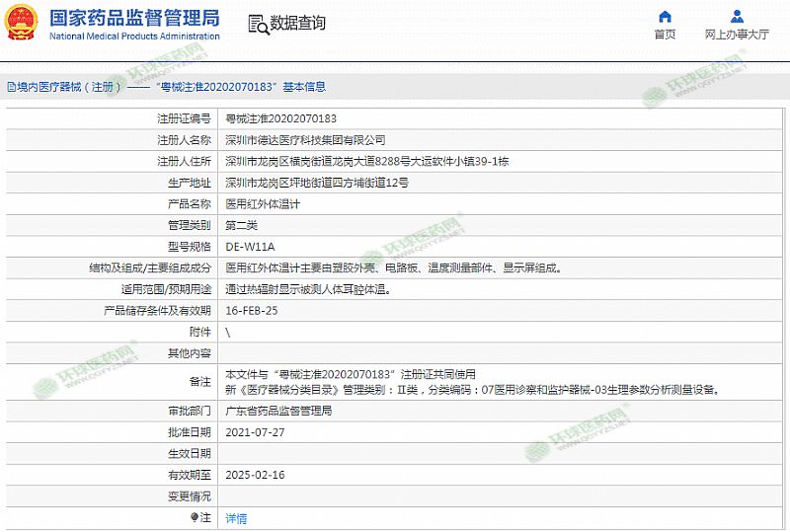This screenshot has width=790, height=532.
Task: Click the 数据查询 magnifier document icon
Action: (257, 24)
